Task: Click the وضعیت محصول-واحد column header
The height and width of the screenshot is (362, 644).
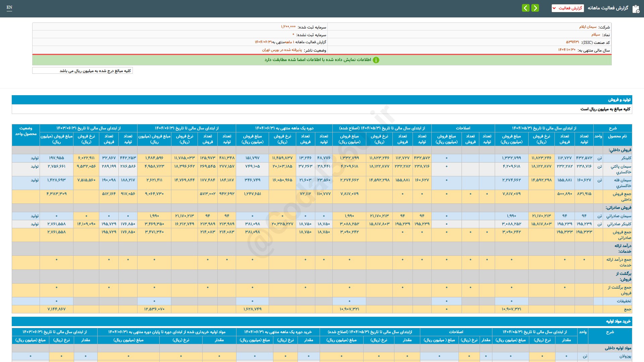Action: [x=26, y=131]
